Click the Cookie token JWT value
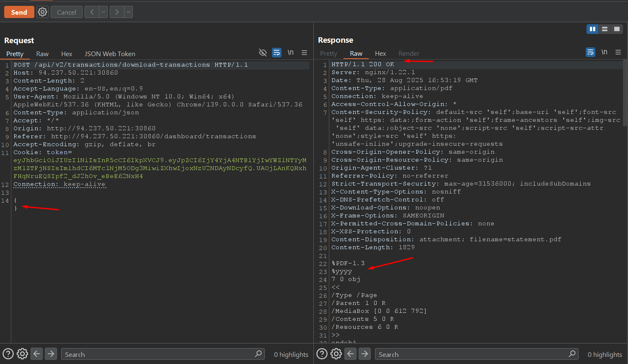Image resolution: width=628 pixels, height=364 pixels. pos(160,168)
